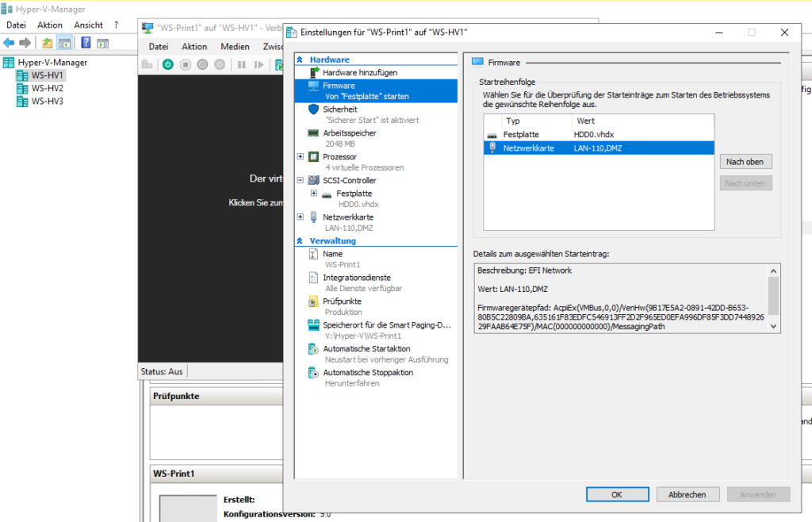Click the back arrow in Hyper-V Manager toolbar
This screenshot has height=522, width=812.
pos(9,42)
